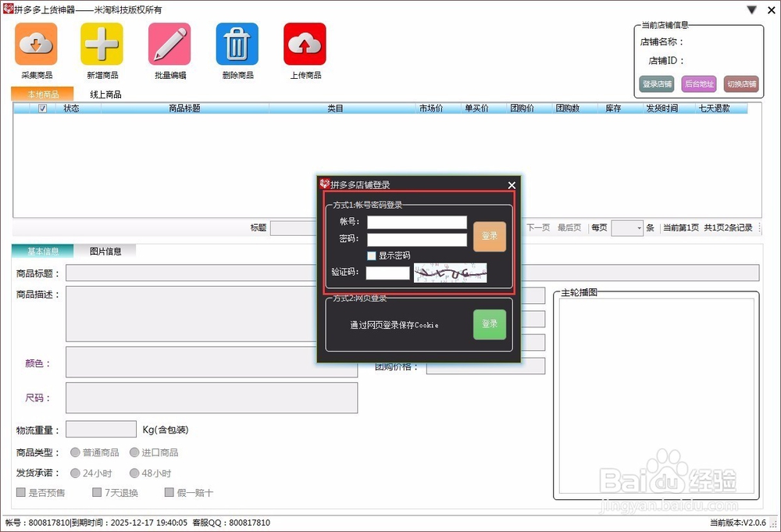Toggle the 假一赔十 checkbox

tap(169, 493)
